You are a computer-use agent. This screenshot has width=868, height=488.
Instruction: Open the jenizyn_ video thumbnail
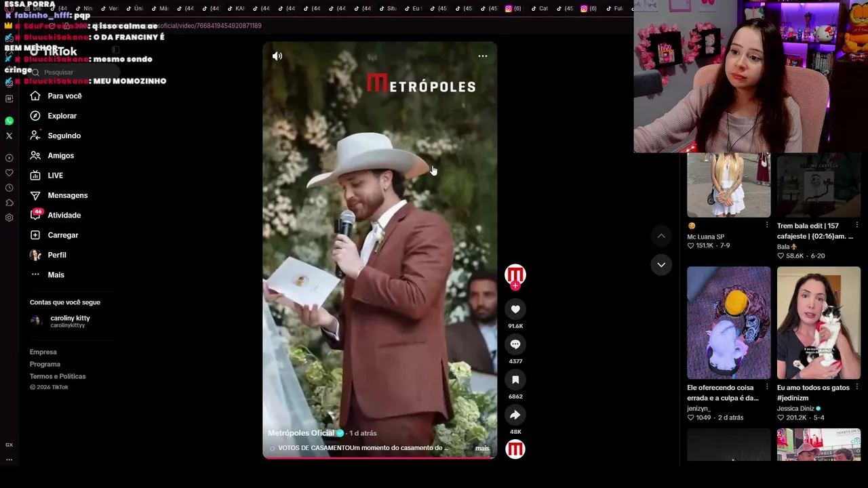tap(729, 323)
